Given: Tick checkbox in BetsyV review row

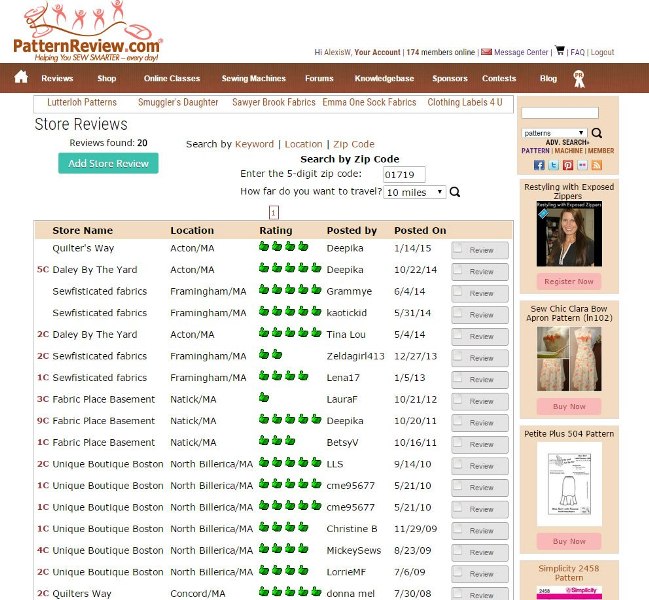Looking at the screenshot, I should pyautogui.click(x=457, y=443).
